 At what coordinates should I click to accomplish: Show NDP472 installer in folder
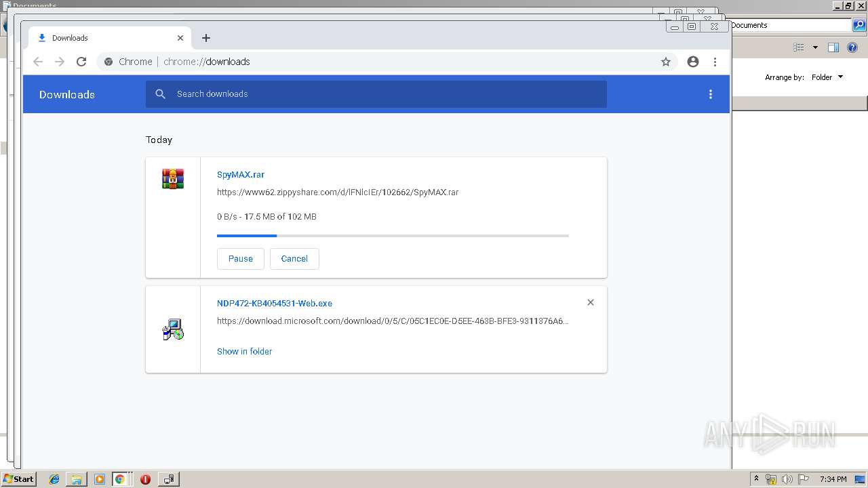[x=244, y=351]
